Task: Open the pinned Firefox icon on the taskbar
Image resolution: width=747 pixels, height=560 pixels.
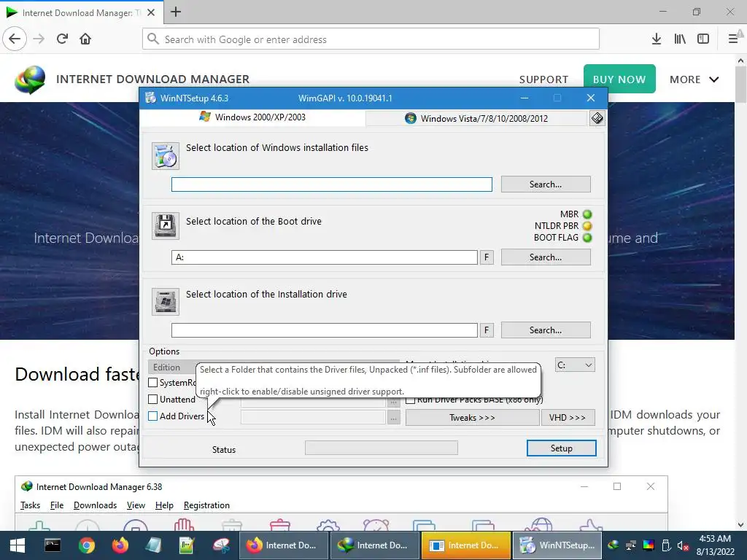Action: tap(120, 545)
